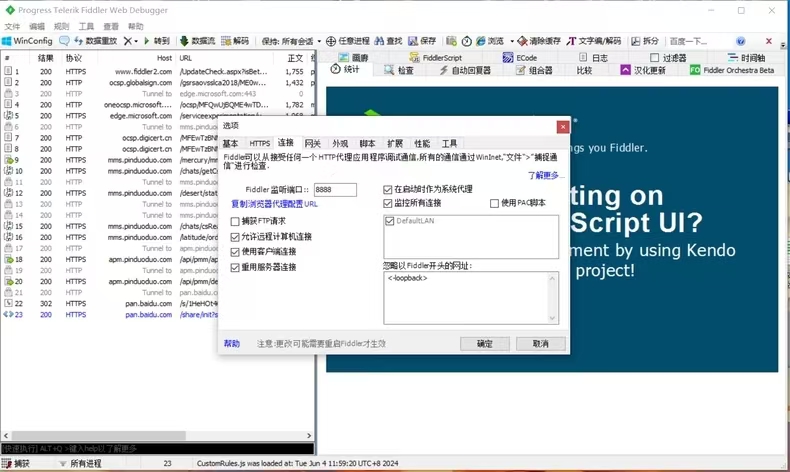The width and height of the screenshot is (790, 472).
Task: Toggle 在启动时作为系统代理 checkbox
Action: 387,189
